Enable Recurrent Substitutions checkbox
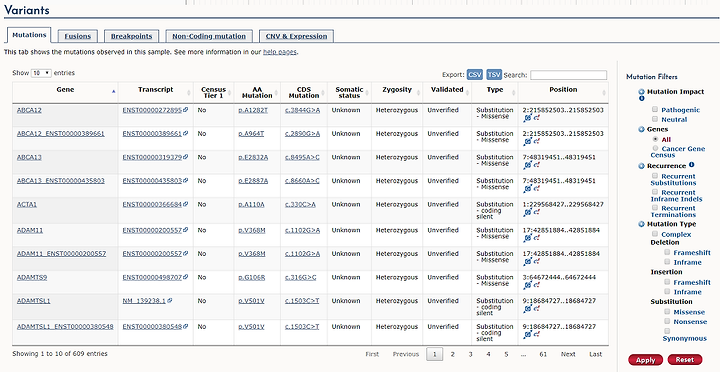 (655, 176)
